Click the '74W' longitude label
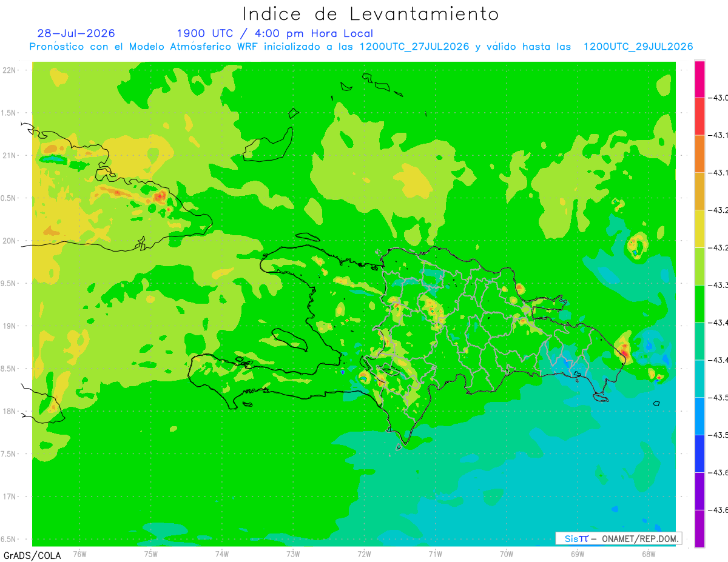The height and width of the screenshot is (562, 728). (222, 554)
